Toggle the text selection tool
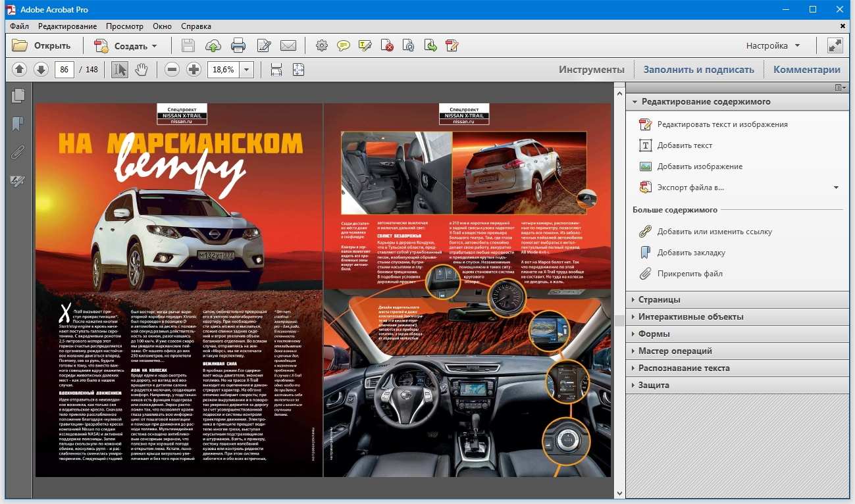The image size is (855, 504). click(119, 70)
